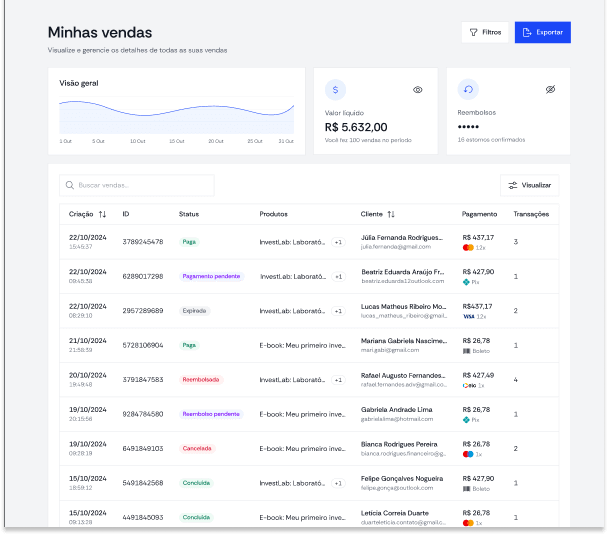Hide the Valor líquido amount with eye icon

[x=418, y=90]
